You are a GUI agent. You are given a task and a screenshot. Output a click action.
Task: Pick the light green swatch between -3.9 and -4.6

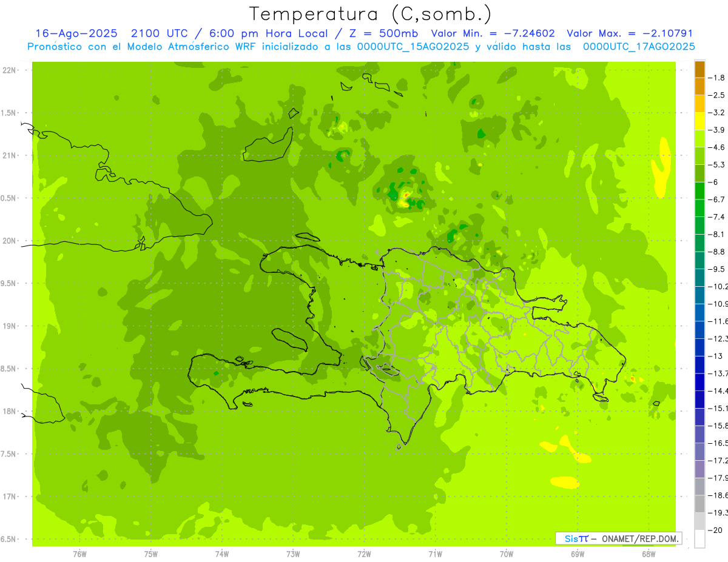tap(699, 139)
